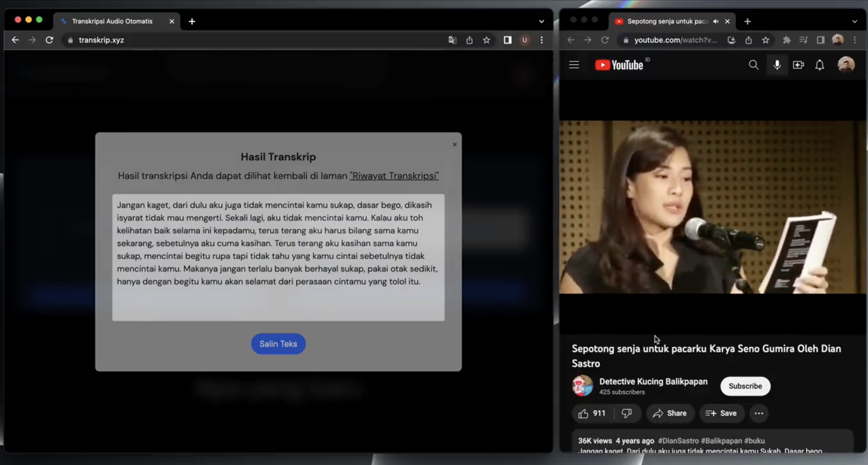Open Detective Kucing Balikpapan channel name

point(653,382)
